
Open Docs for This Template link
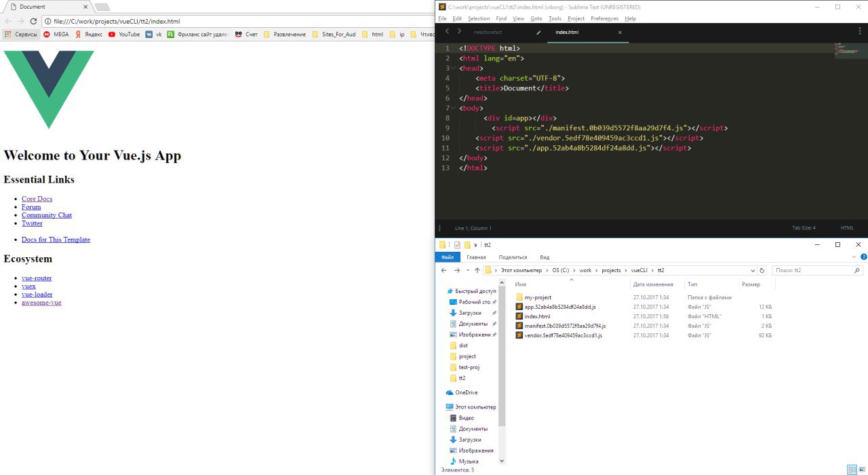(56, 240)
